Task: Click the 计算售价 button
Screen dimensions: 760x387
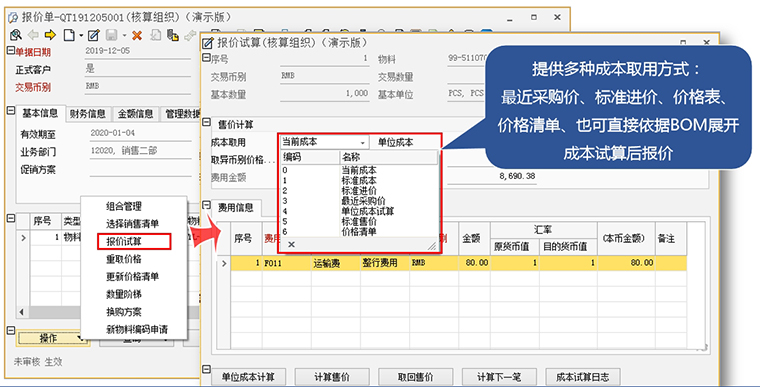Action: pyautogui.click(x=332, y=377)
